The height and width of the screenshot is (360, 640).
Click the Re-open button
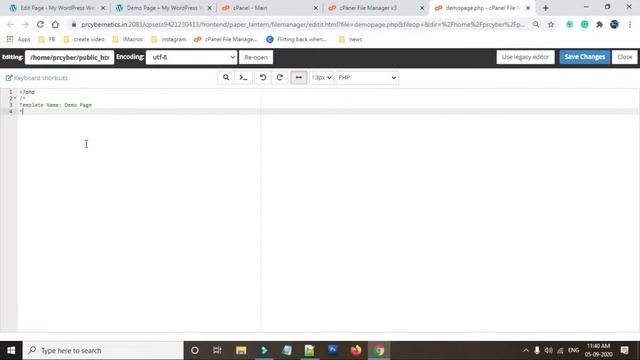coord(256,57)
